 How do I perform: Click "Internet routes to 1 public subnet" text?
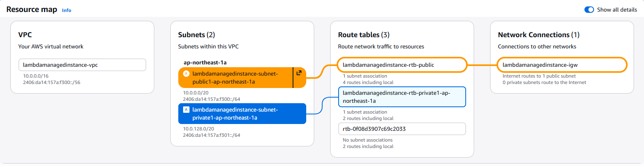[539, 76]
